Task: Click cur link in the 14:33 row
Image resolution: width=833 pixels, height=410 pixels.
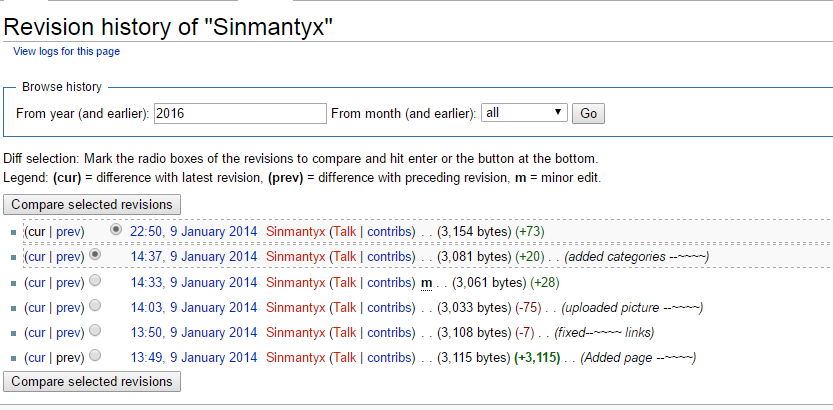Action: point(36,283)
